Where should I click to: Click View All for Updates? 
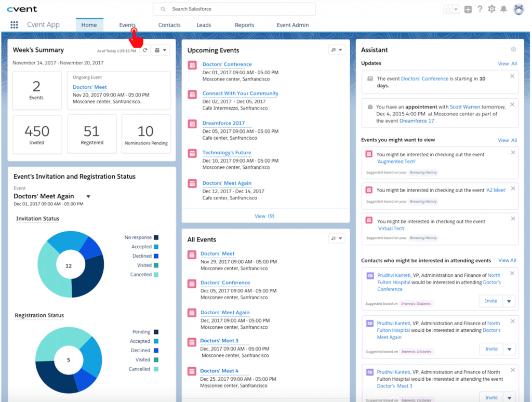[x=508, y=63]
